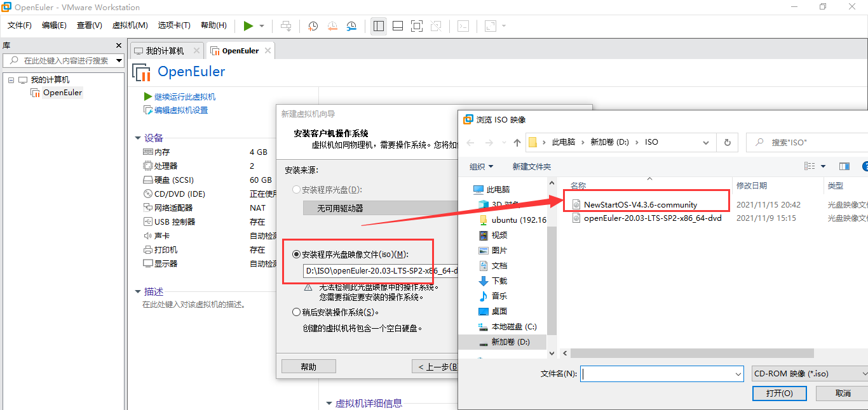
Task: Collapse the 描述 section
Action: 138,291
